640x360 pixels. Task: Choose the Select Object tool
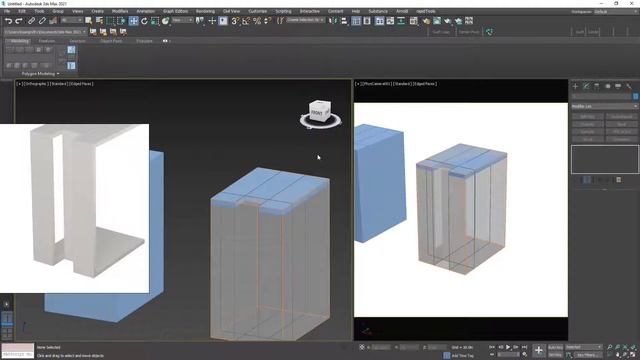[x=89, y=21]
